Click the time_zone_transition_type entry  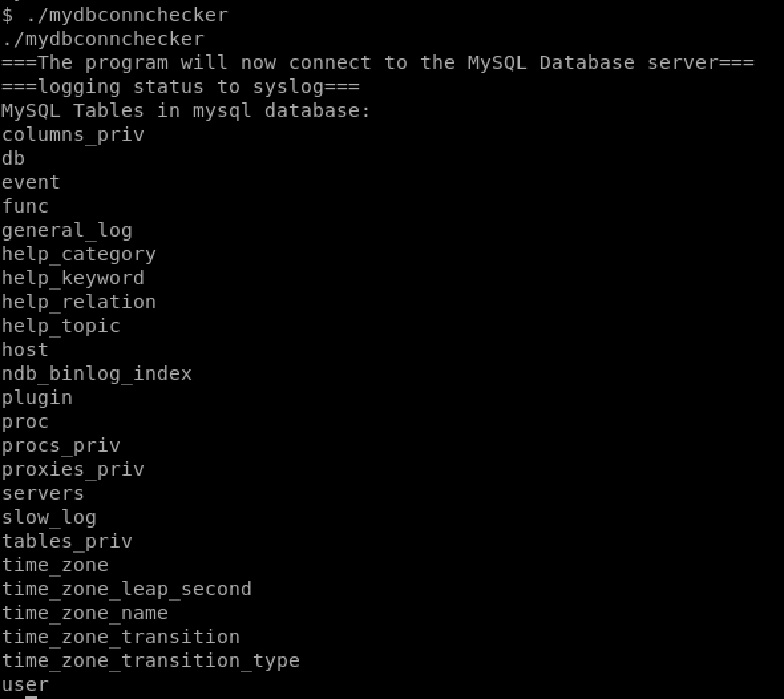151,662
